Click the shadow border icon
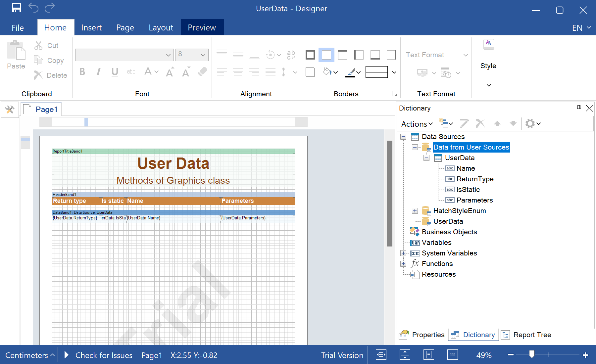Image resolution: width=596 pixels, height=364 pixels. tap(310, 72)
